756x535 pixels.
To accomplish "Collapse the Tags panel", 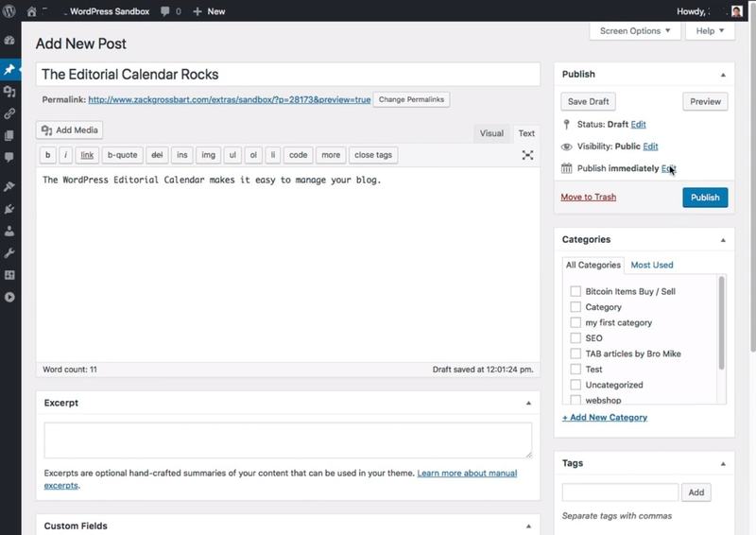I will (723, 464).
